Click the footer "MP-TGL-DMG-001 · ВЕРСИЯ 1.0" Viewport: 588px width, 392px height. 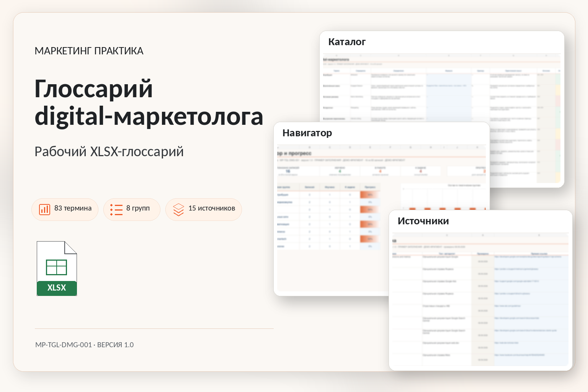[85, 345]
